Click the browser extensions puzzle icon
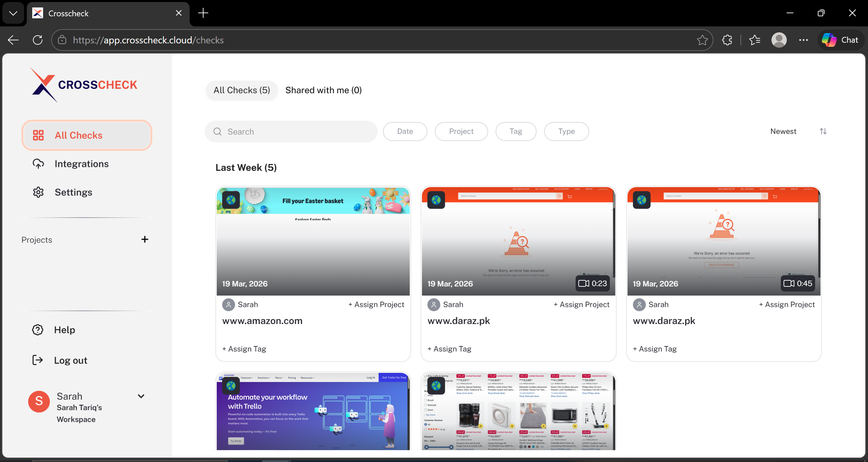 coord(727,40)
